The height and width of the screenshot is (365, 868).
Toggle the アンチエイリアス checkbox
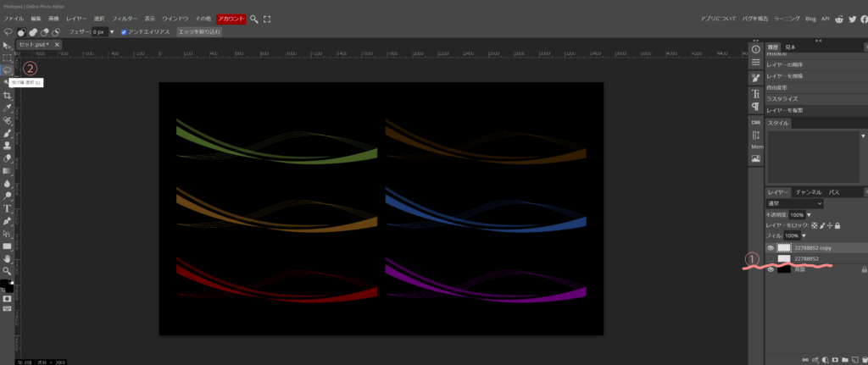tap(124, 32)
